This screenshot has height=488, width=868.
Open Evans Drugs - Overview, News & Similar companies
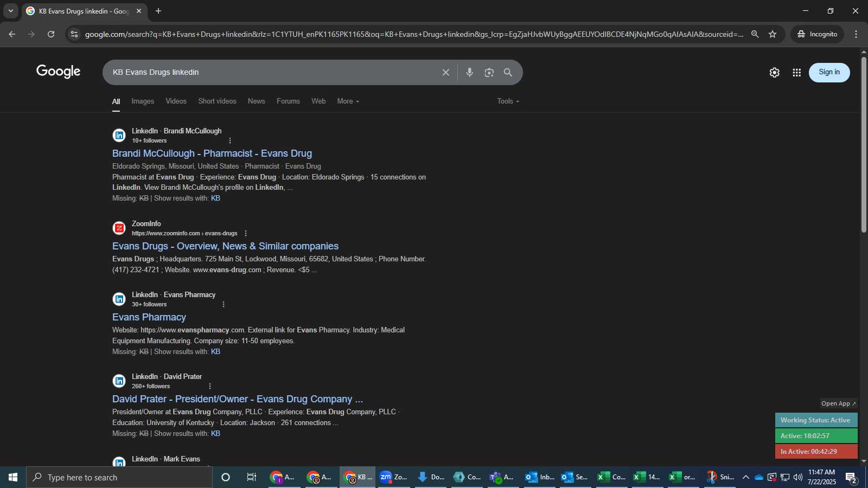pyautogui.click(x=225, y=246)
